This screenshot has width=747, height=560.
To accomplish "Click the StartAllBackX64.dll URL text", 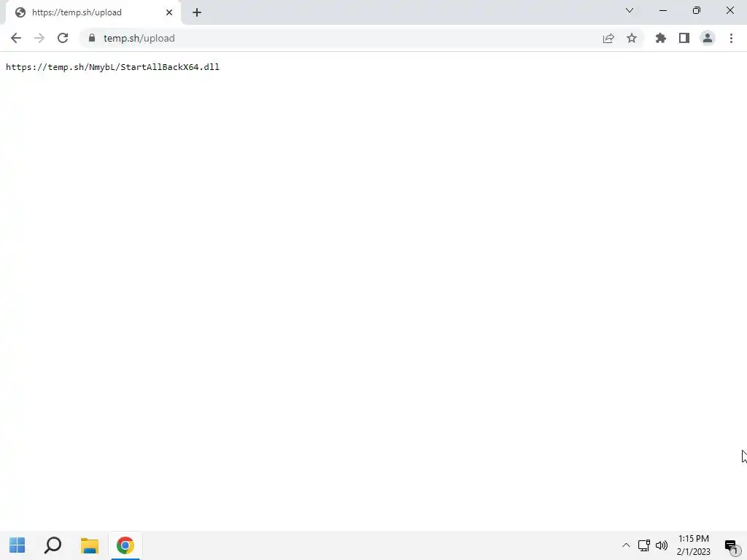I will coord(112,67).
